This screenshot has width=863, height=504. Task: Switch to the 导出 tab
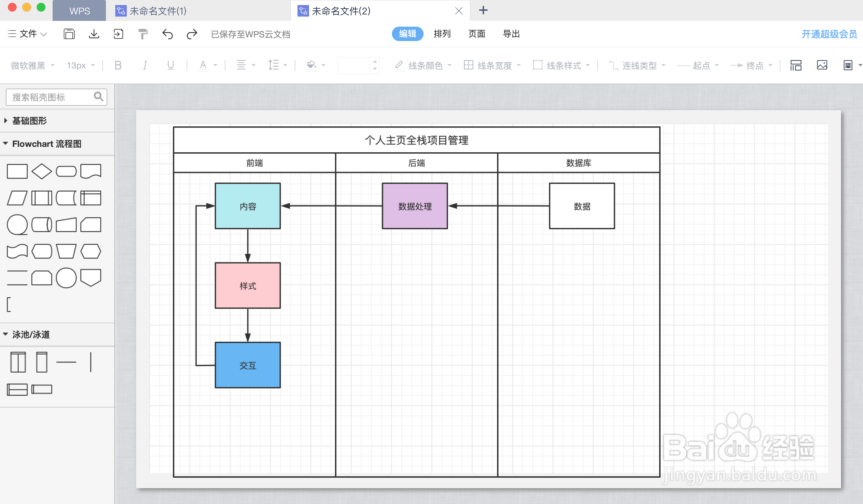tap(511, 34)
